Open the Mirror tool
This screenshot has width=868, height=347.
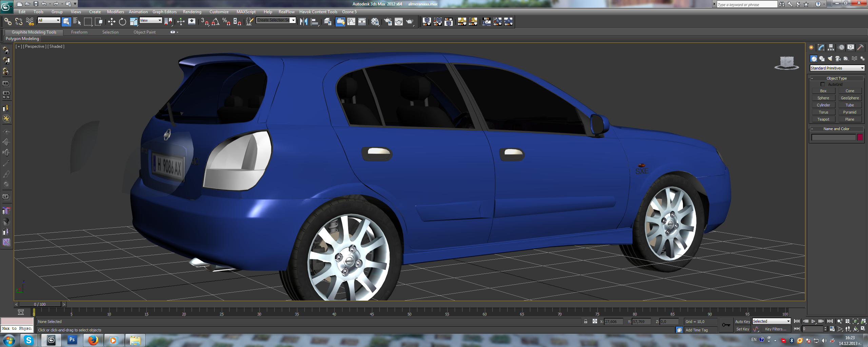pyautogui.click(x=303, y=22)
